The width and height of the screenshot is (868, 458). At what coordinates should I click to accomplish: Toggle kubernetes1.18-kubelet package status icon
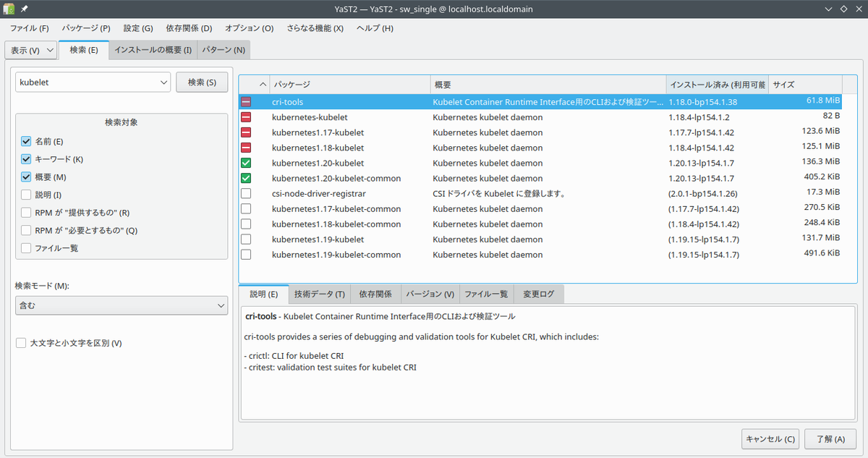pos(246,148)
